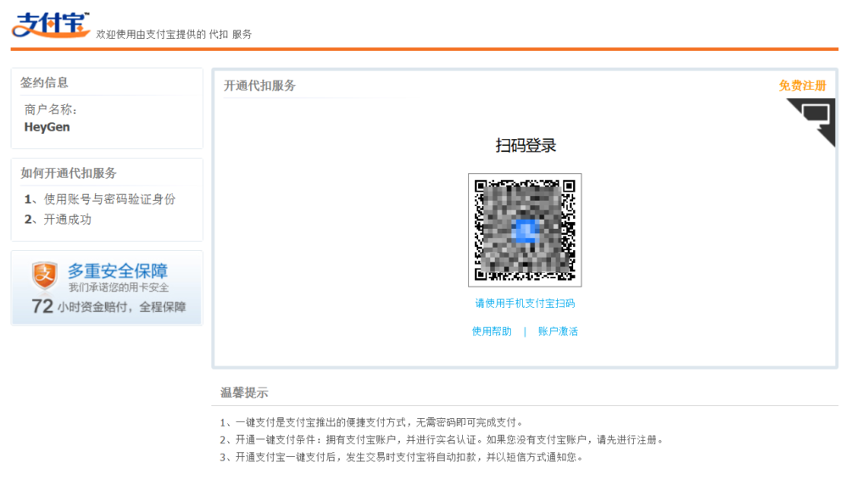The height and width of the screenshot is (485, 868).
Task: Click the QR code's top-left finder square
Action: click(x=481, y=186)
